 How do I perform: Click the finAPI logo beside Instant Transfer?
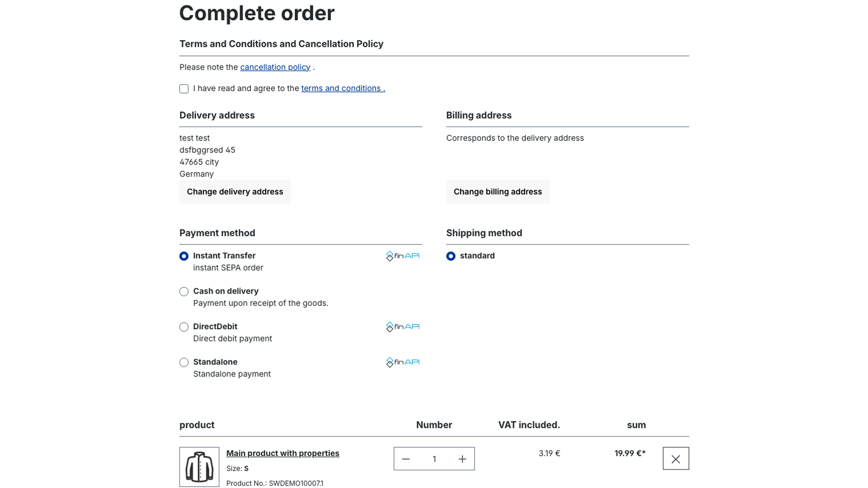[x=403, y=256]
